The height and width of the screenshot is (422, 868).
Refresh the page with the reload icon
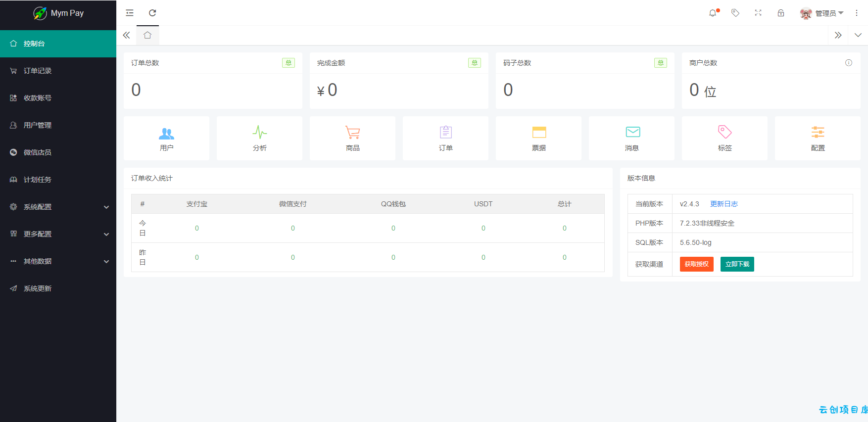(152, 13)
